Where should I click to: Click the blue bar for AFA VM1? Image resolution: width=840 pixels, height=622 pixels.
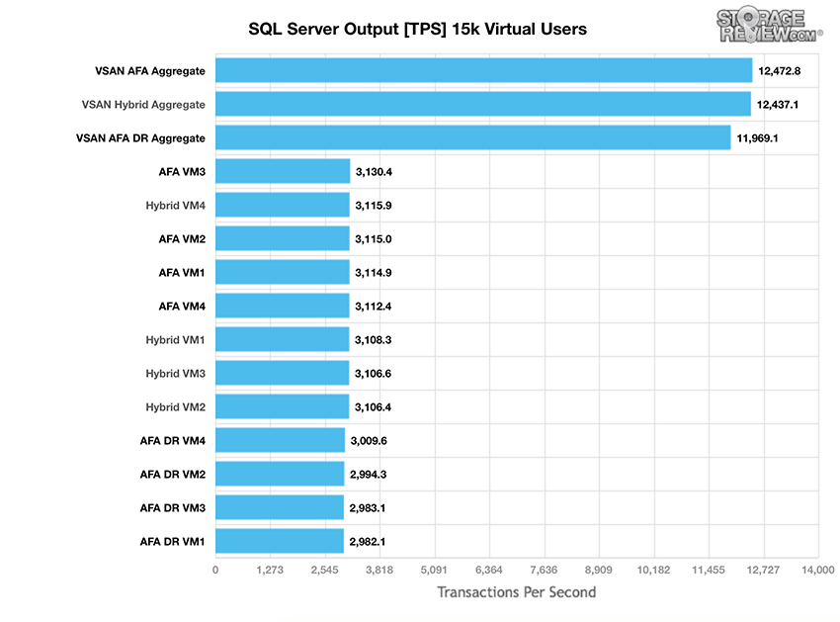pos(283,272)
